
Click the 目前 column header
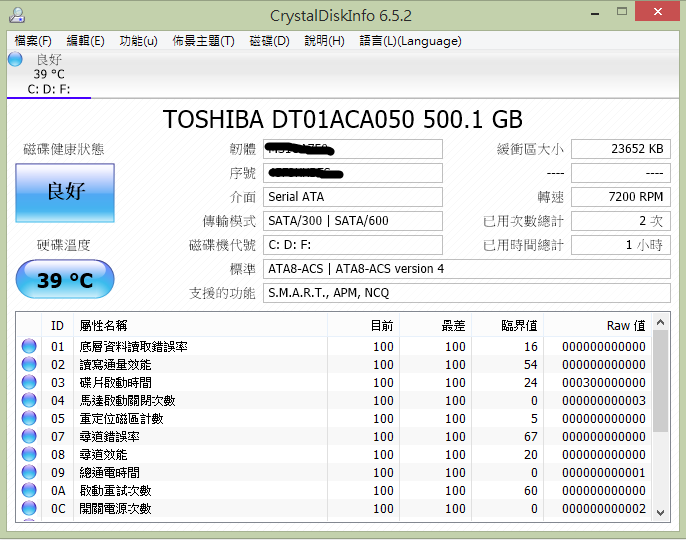pos(364,326)
